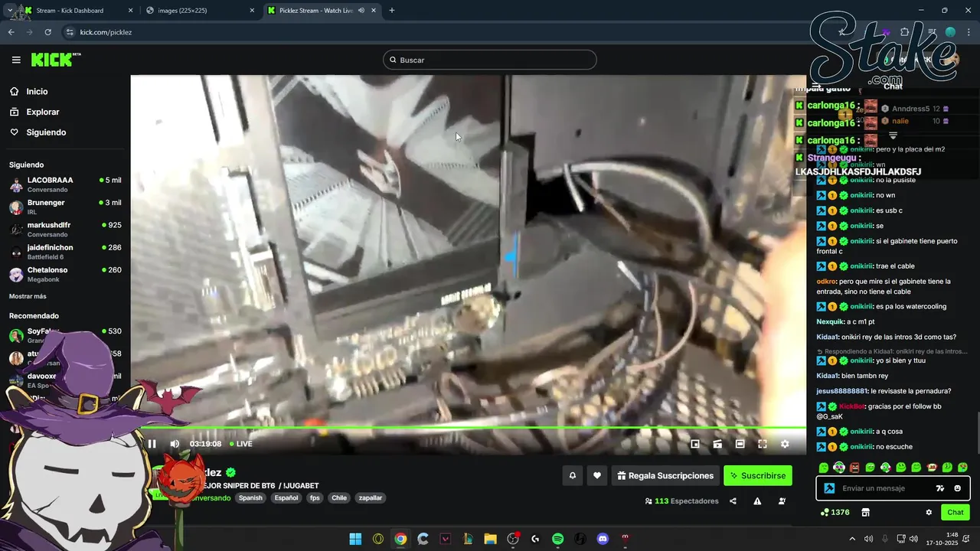Enter fullscreen video mode
The height and width of the screenshot is (551, 980).
tap(763, 444)
